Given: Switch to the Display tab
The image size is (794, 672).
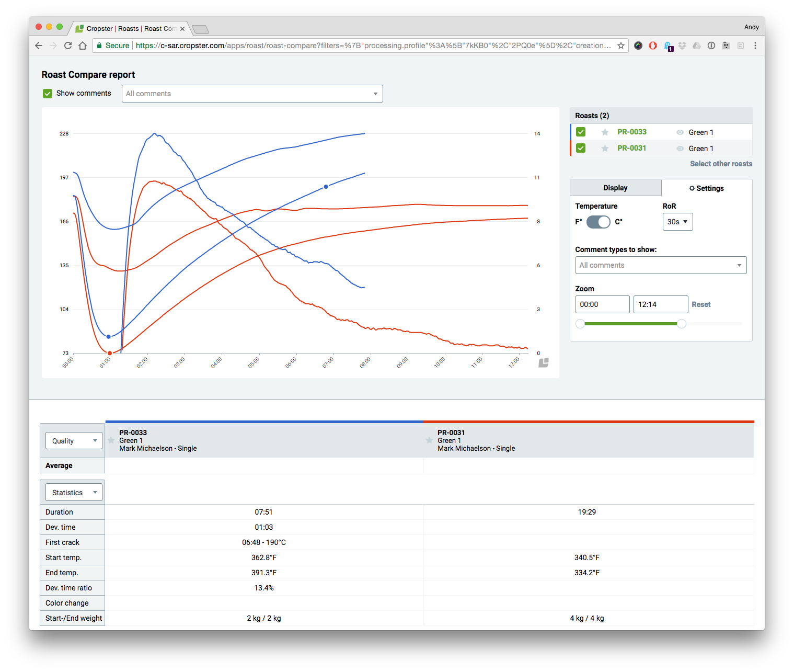Looking at the screenshot, I should pos(615,188).
